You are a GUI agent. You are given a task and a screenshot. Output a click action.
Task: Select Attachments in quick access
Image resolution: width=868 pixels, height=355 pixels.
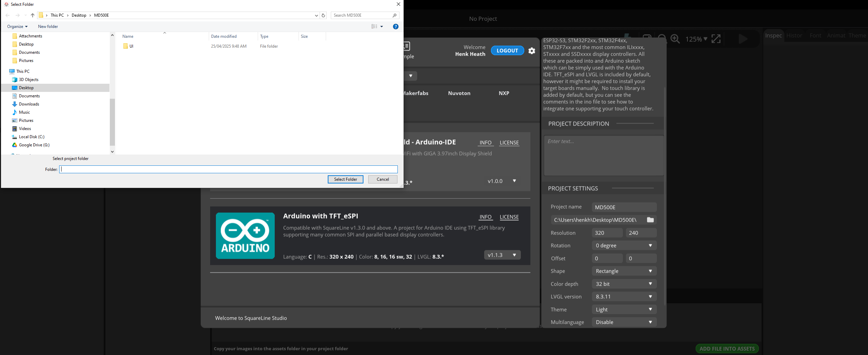tap(30, 36)
